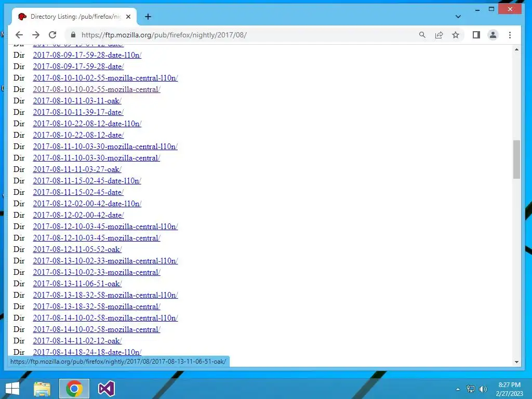Open the volume control tray icon
This screenshot has width=532, height=399.
click(483, 389)
